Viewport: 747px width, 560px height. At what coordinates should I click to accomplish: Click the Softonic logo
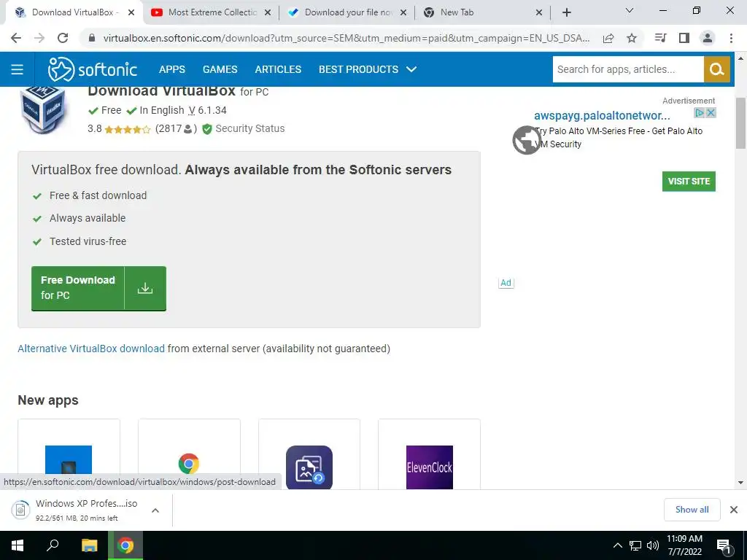click(x=93, y=69)
